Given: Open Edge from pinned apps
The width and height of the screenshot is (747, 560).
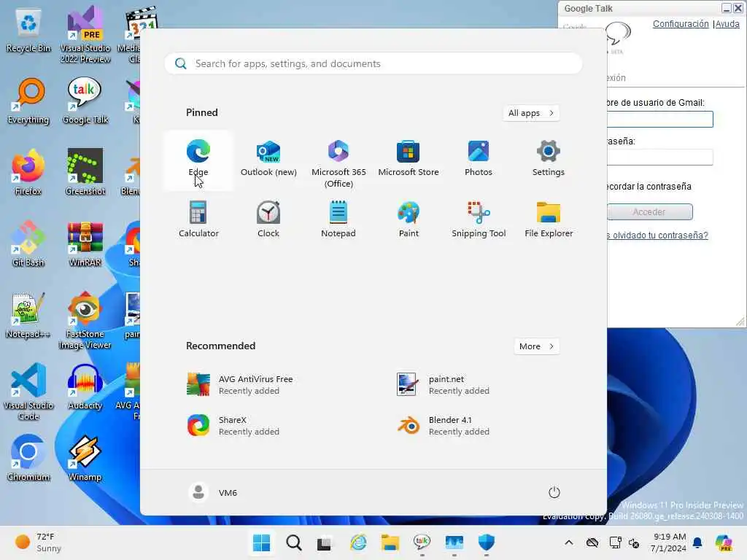Looking at the screenshot, I should coord(198,160).
